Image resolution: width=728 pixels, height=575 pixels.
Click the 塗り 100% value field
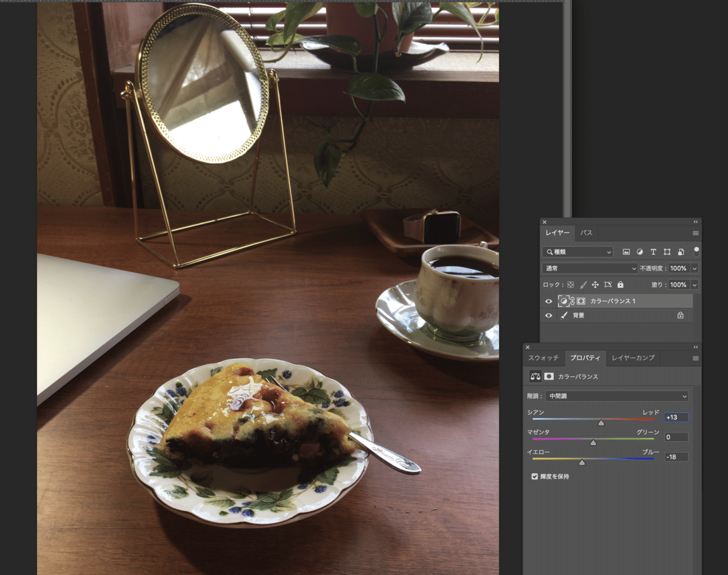coord(678,285)
